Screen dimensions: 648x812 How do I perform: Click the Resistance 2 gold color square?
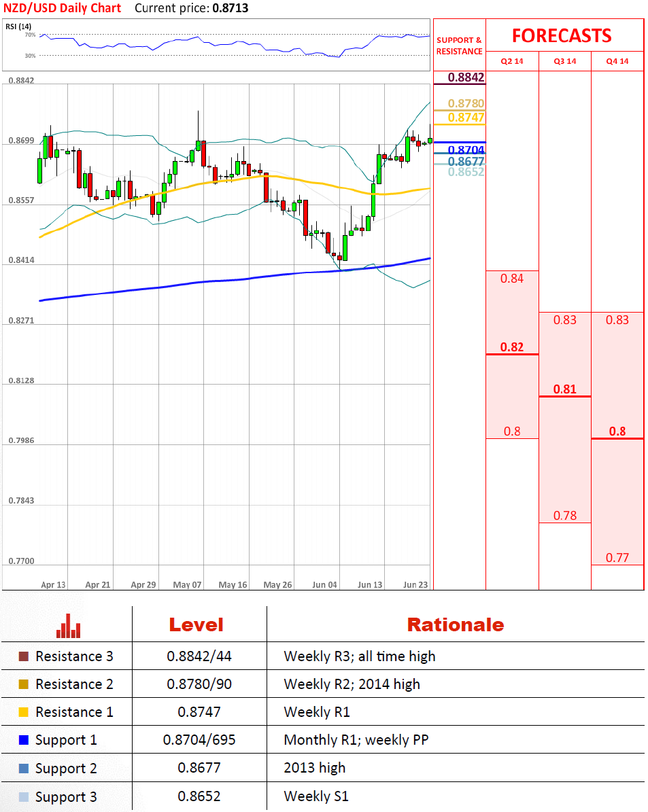(24, 684)
